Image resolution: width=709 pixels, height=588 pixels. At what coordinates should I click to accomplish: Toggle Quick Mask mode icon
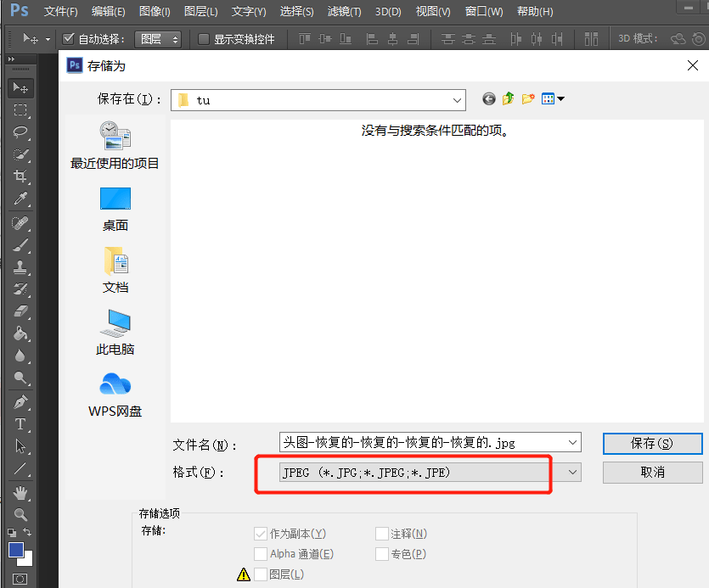click(x=20, y=579)
